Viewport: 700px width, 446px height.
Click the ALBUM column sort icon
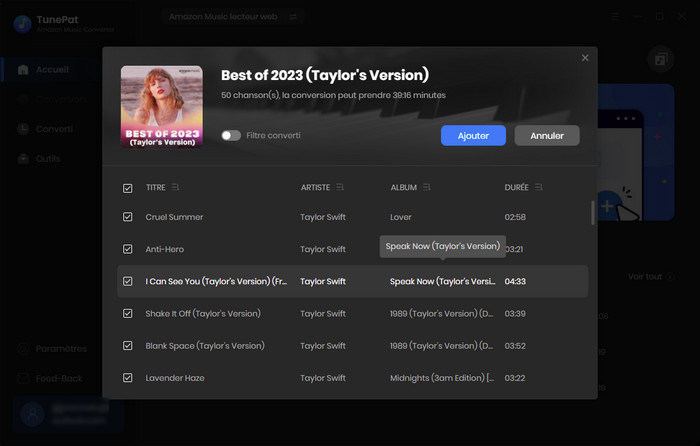pyautogui.click(x=428, y=187)
